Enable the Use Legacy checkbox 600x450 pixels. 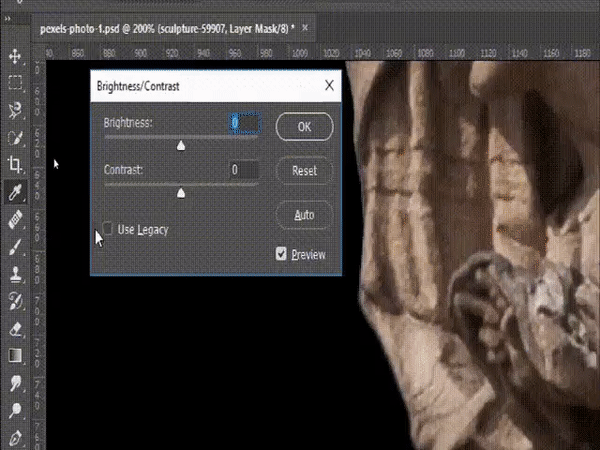(108, 229)
